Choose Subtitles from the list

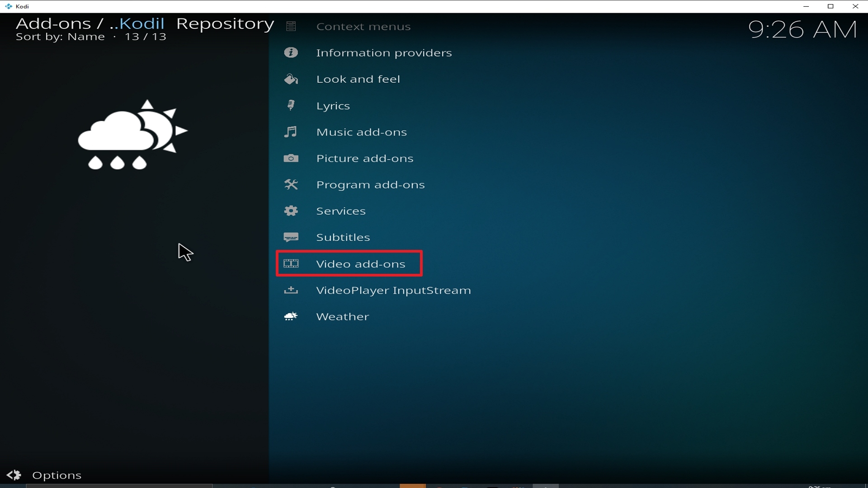pyautogui.click(x=343, y=237)
